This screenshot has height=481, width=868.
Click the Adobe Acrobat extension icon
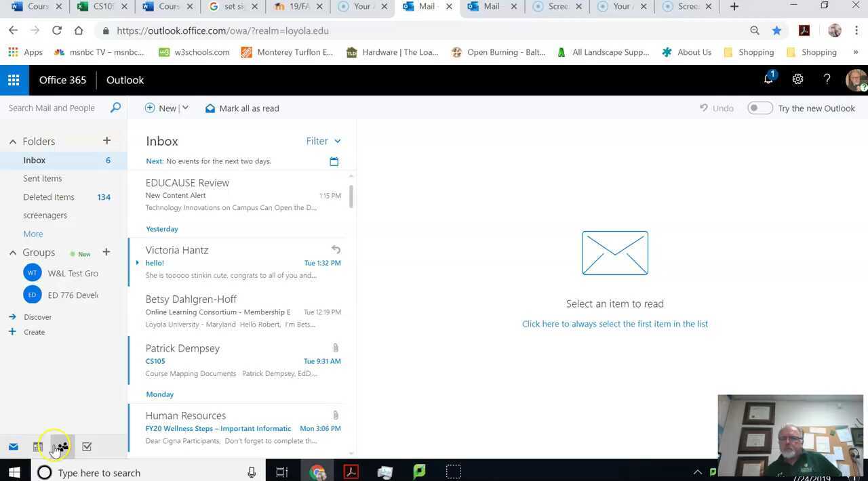pyautogui.click(x=804, y=30)
